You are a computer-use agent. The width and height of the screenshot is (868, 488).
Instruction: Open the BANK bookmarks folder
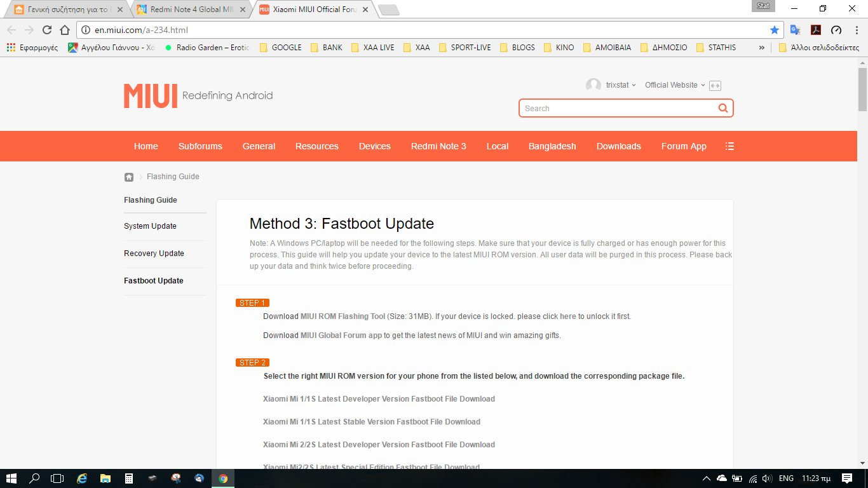(327, 48)
